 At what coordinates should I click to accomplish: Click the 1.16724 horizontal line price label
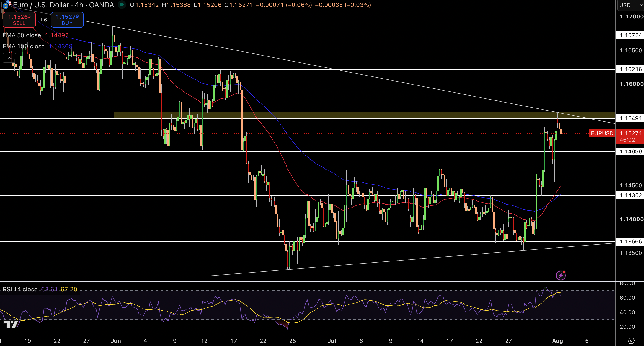[630, 35]
